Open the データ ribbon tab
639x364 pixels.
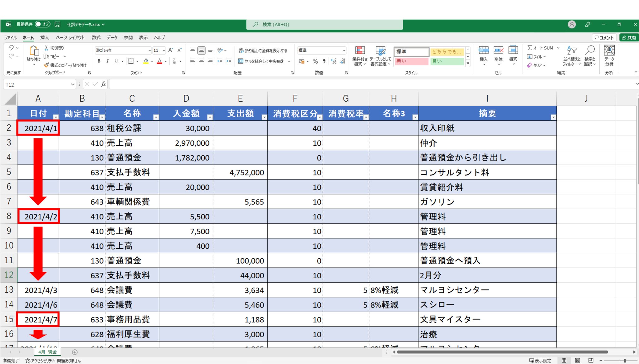(x=112, y=37)
